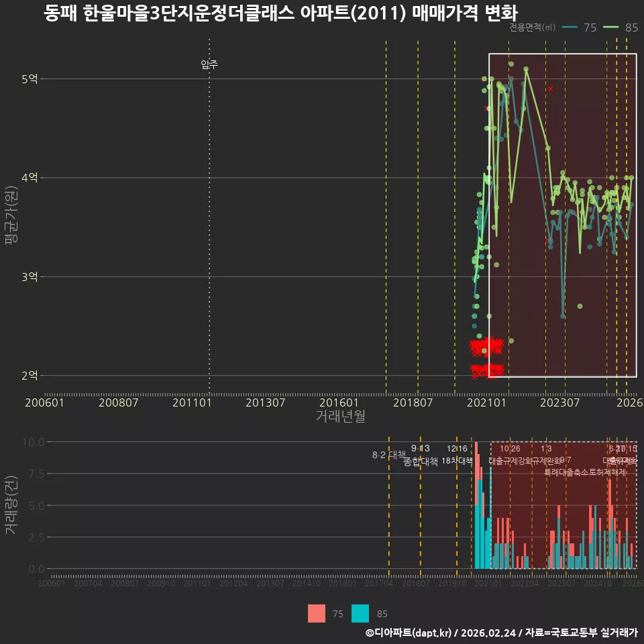The width and height of the screenshot is (644, 644).
Task: Click the '201910' volume chart axis label
Action: [x=452, y=583]
